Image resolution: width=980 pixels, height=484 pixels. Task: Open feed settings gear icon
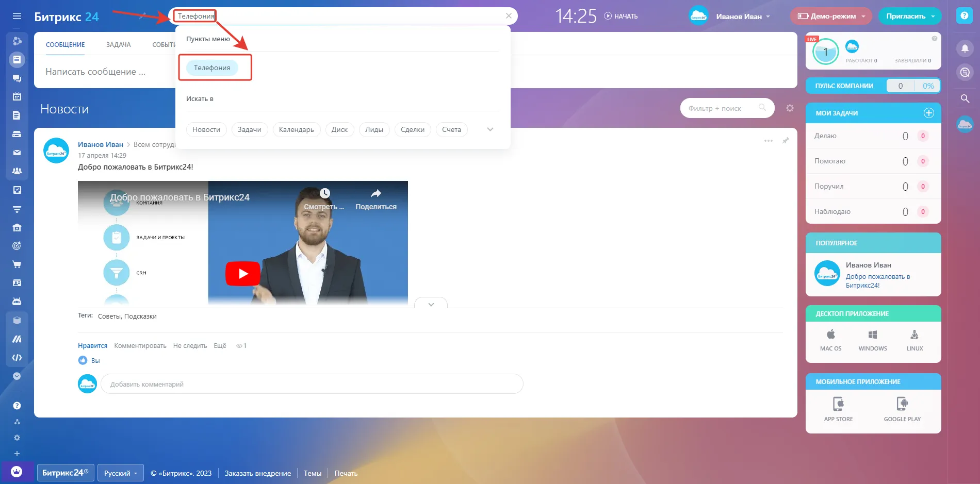[x=790, y=108]
